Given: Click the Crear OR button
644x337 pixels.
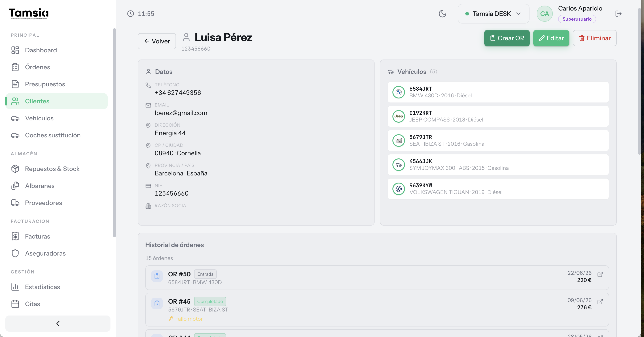Looking at the screenshot, I should tap(507, 38).
